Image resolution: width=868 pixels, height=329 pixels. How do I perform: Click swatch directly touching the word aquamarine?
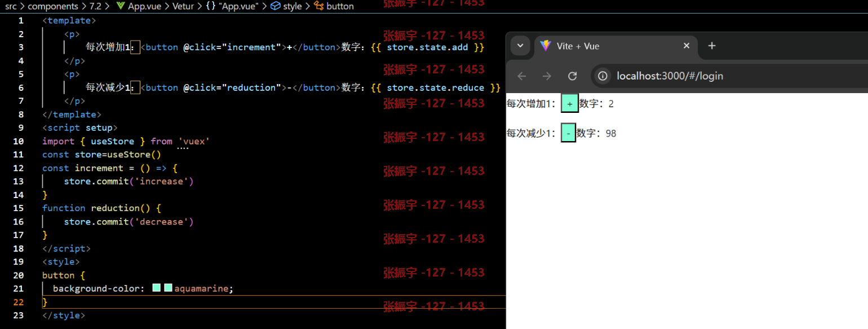pos(168,288)
